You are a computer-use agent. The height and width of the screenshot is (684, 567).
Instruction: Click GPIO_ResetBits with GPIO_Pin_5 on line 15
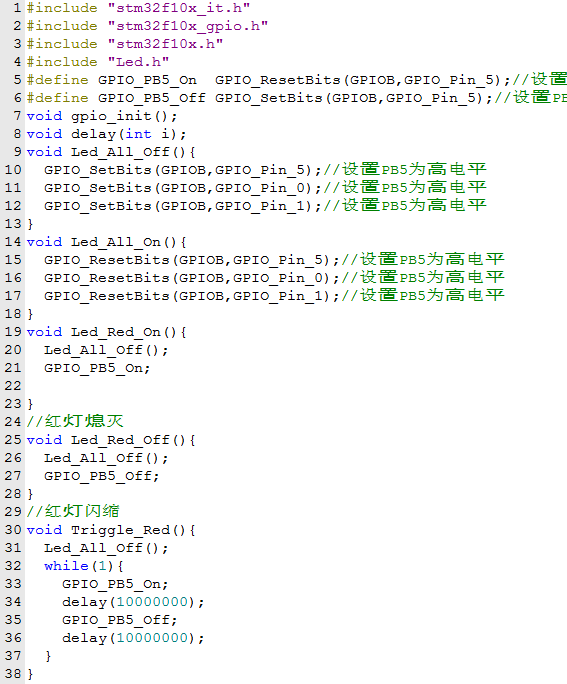(192, 260)
